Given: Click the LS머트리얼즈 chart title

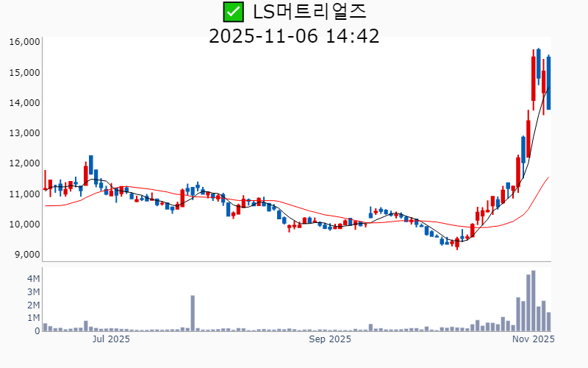Looking at the screenshot, I should [x=309, y=12].
